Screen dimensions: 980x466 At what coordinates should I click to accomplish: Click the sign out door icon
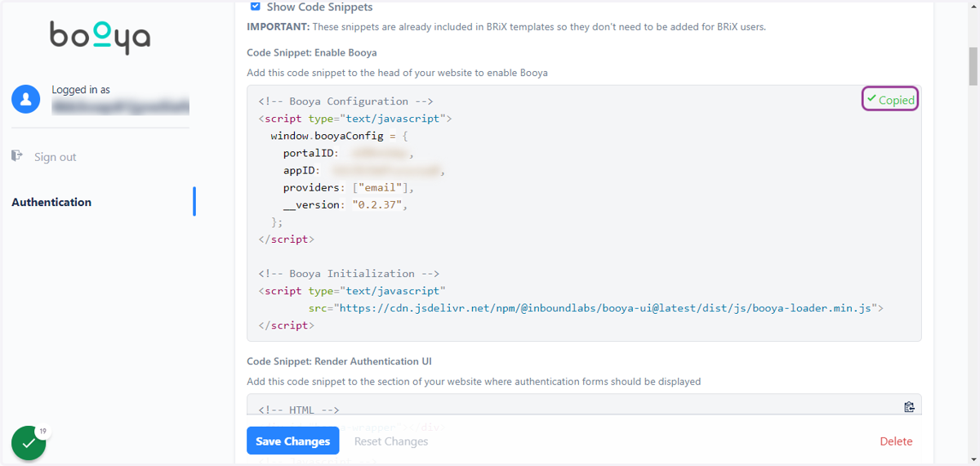pyautogui.click(x=17, y=155)
